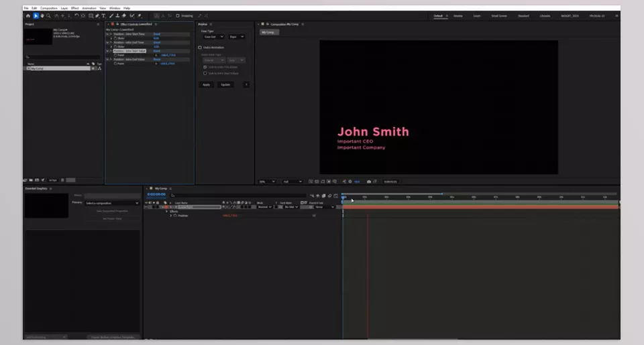The height and width of the screenshot is (345, 644).
Task: Collapse the Position - Intro Start Time effect
Action: [x=107, y=34]
